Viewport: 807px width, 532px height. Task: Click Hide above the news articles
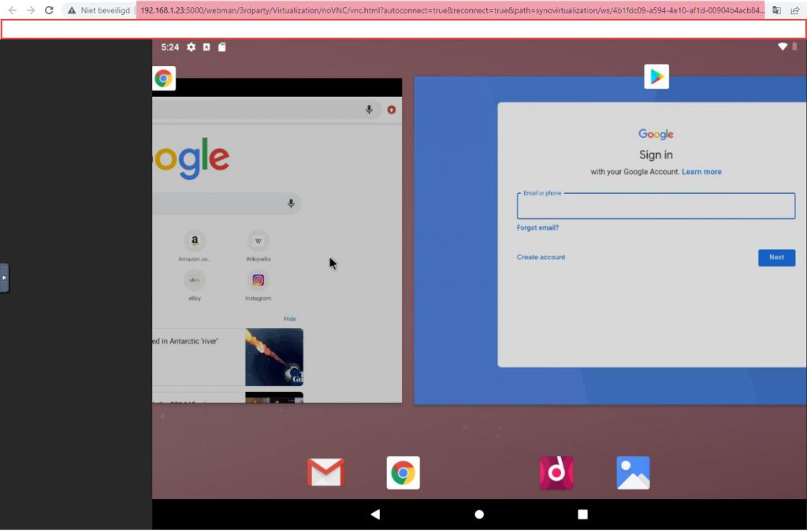coord(290,318)
